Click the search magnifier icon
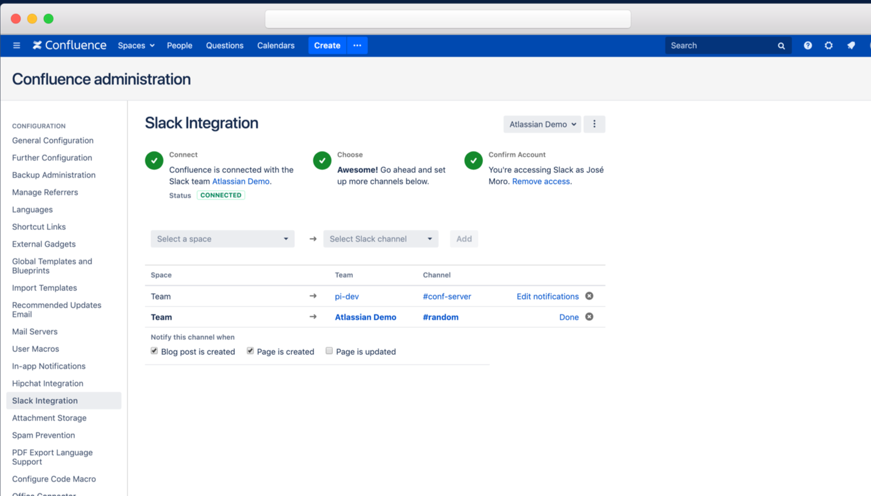This screenshot has height=496, width=871. pos(782,46)
